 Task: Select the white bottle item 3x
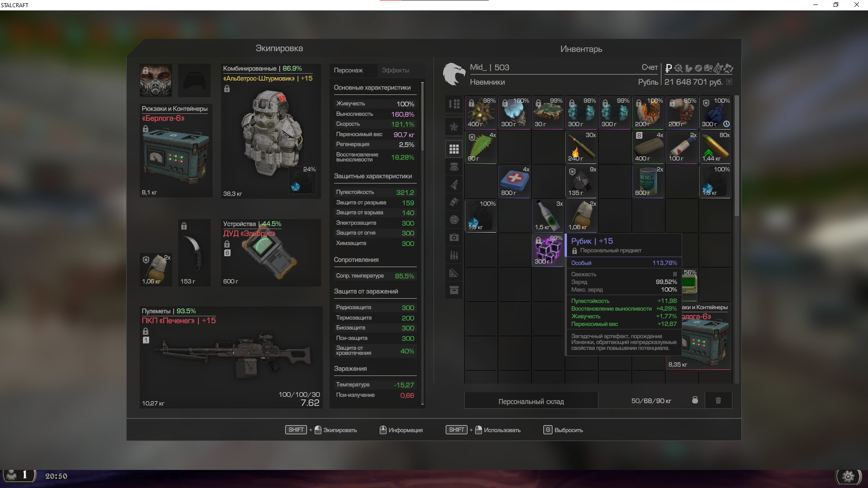tap(548, 216)
